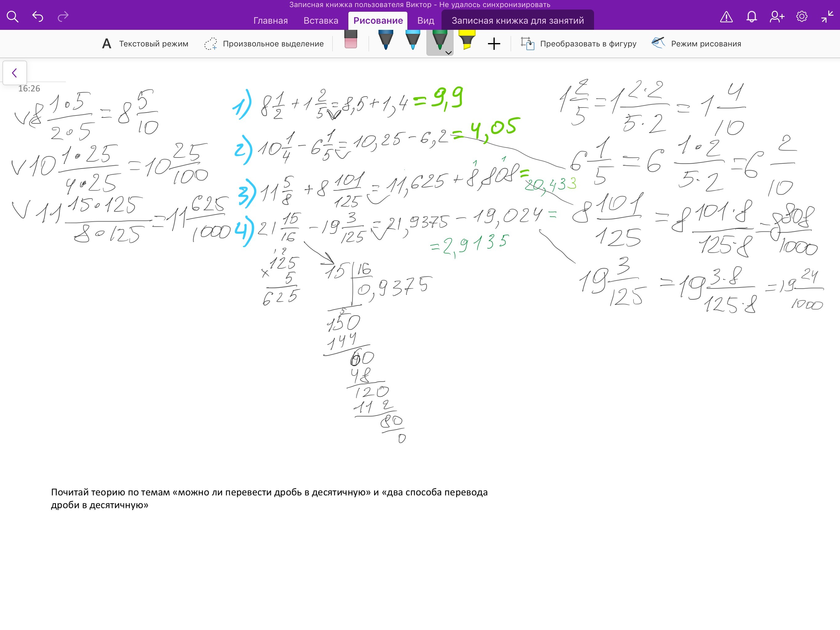840x630 pixels.
Task: Exit full screen with collapse arrows
Action: click(827, 17)
